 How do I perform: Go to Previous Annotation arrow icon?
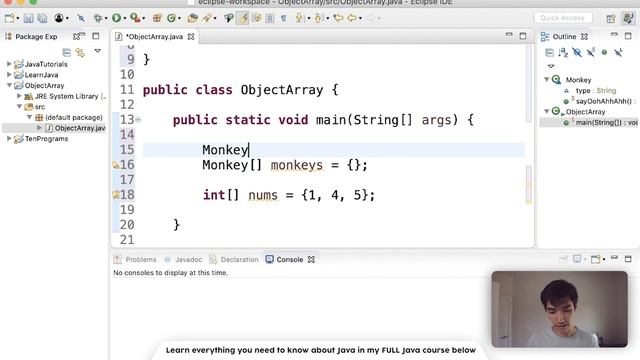pyautogui.click(x=319, y=18)
